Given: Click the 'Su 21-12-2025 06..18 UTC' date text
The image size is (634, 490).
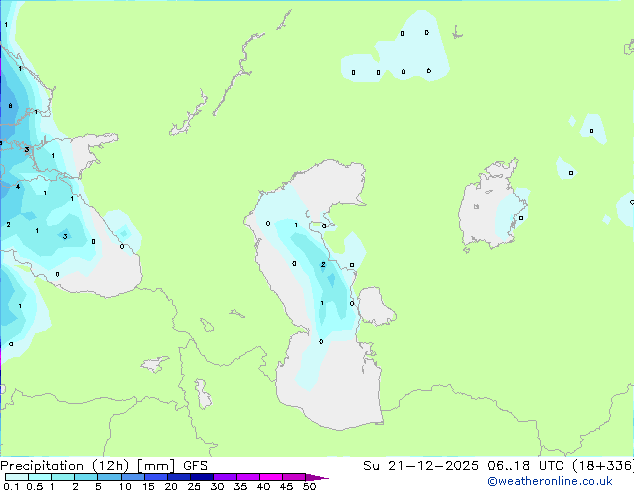Looking at the screenshot, I should point(464,466).
